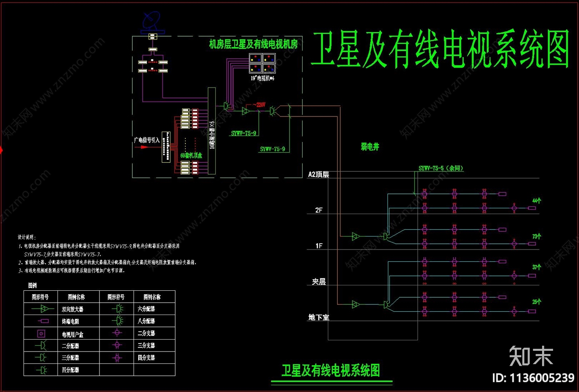Click the 三分配器 legend symbol
Viewport: 579px width, 392px height.
pyautogui.click(x=41, y=358)
